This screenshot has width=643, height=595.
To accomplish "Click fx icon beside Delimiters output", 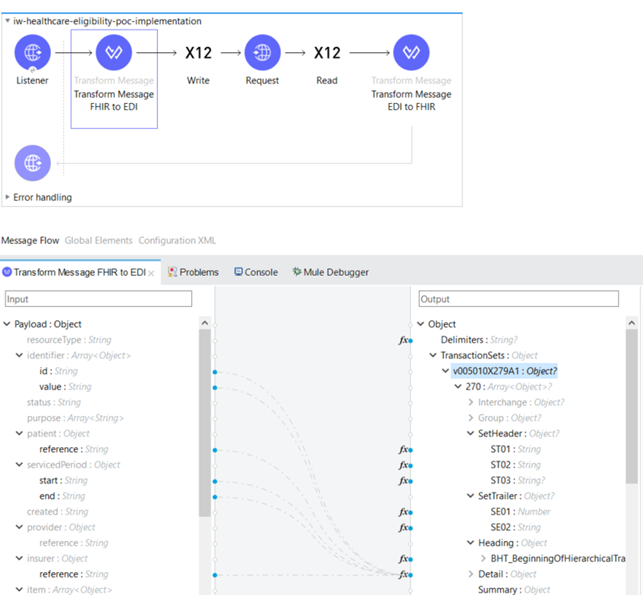I will [404, 340].
